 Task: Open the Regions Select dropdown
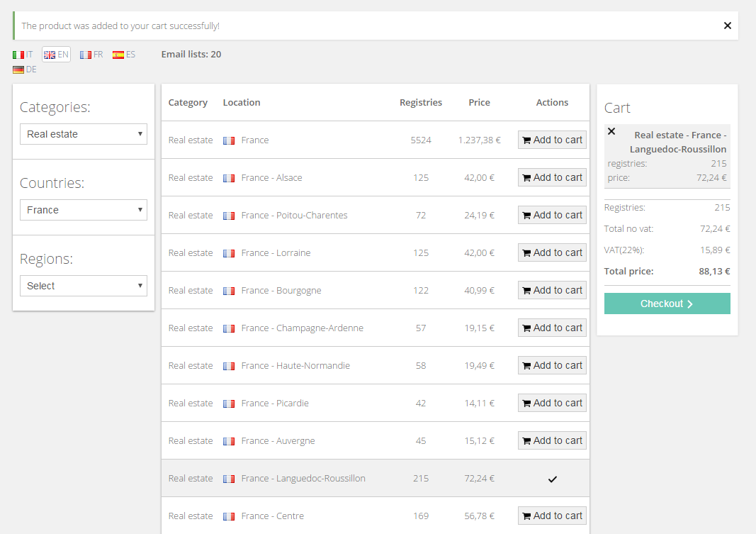[84, 286]
